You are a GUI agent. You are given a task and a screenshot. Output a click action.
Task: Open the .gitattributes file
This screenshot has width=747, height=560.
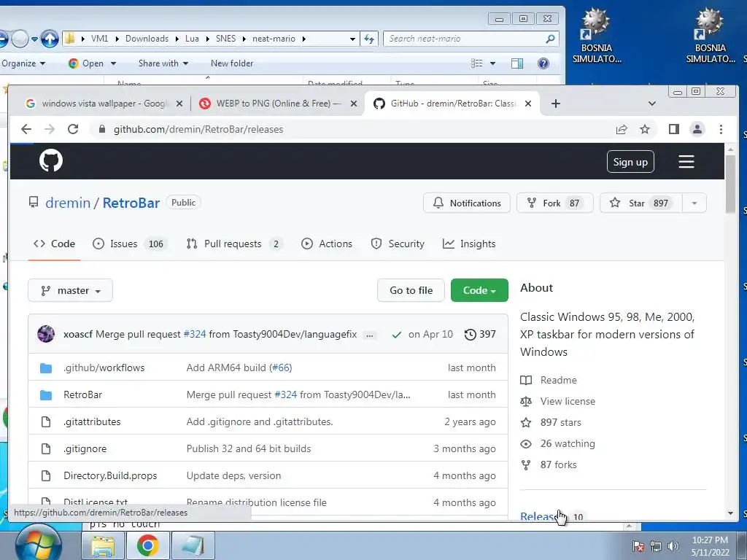point(92,422)
